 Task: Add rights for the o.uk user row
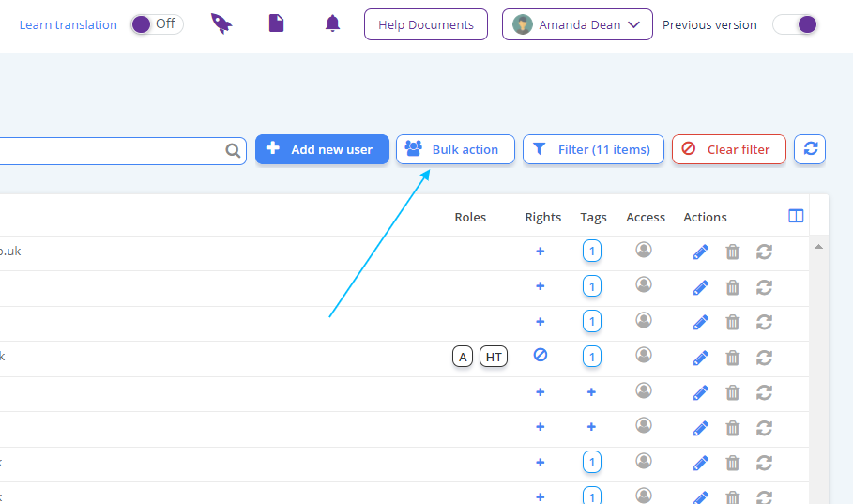point(541,251)
